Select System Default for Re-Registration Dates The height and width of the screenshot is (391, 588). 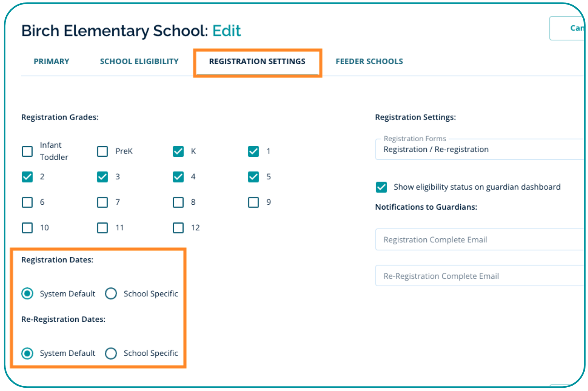(27, 353)
